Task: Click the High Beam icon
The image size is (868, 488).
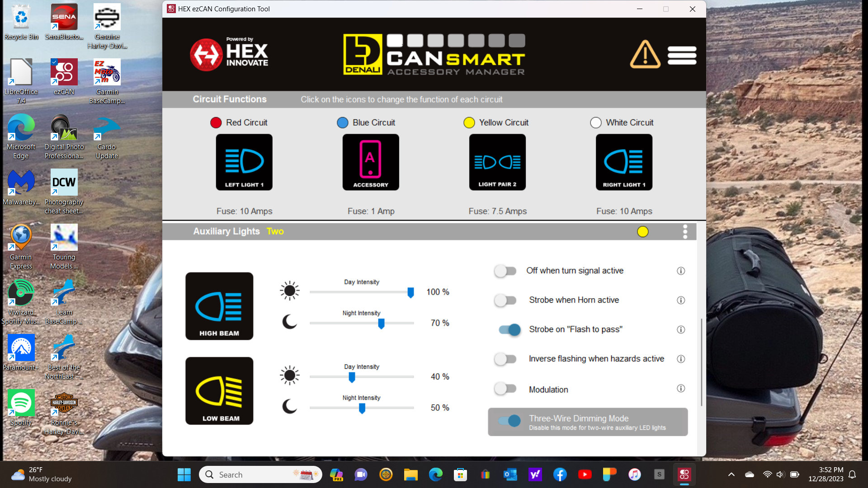Action: (x=219, y=306)
